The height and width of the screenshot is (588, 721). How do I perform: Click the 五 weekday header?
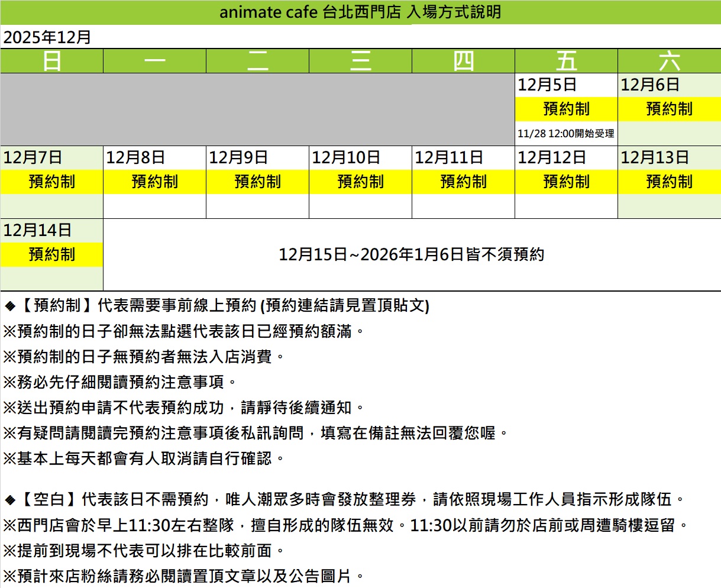567,61
